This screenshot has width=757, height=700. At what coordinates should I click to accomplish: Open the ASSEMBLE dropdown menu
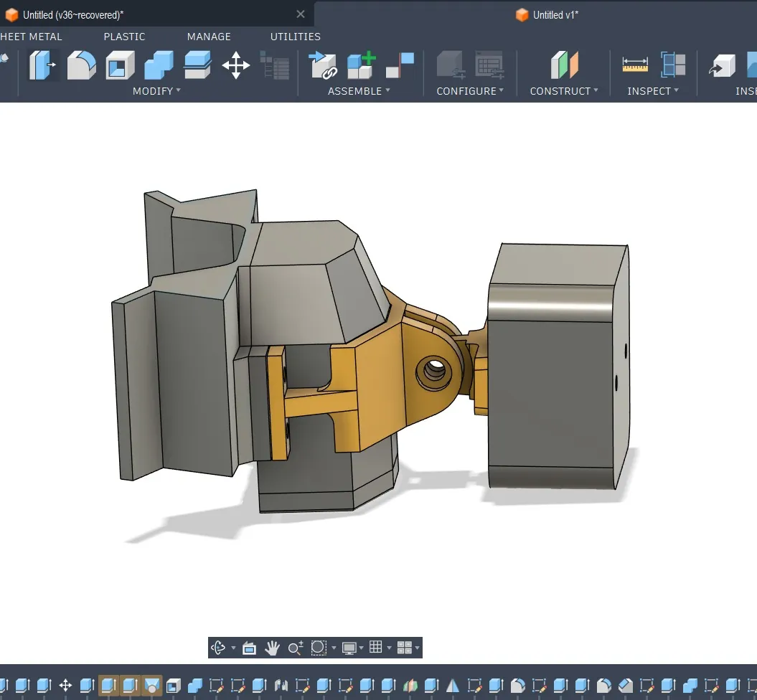(359, 91)
